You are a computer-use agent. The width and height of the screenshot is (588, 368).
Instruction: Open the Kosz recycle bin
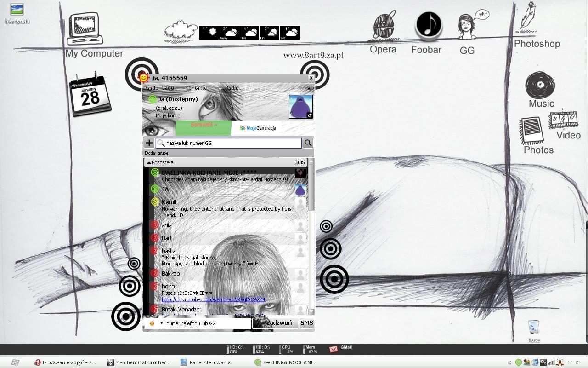[x=533, y=328]
